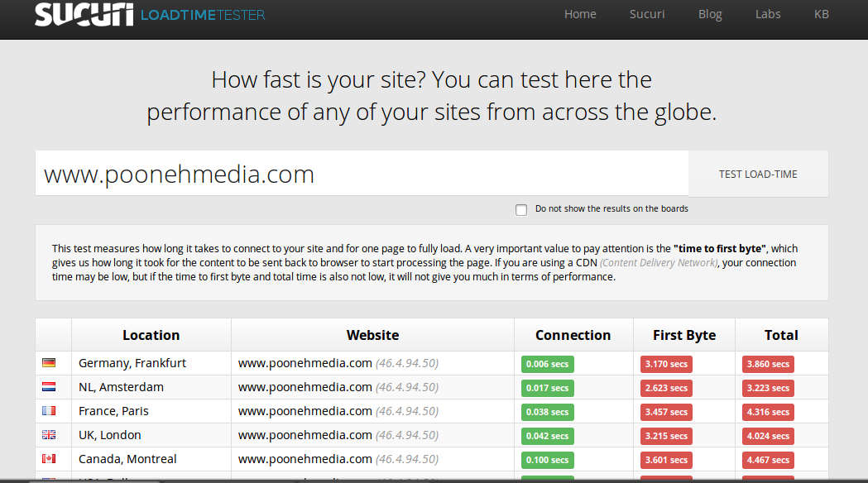Click the Website column header
Image resolution: width=868 pixels, height=483 pixels.
tap(372, 335)
